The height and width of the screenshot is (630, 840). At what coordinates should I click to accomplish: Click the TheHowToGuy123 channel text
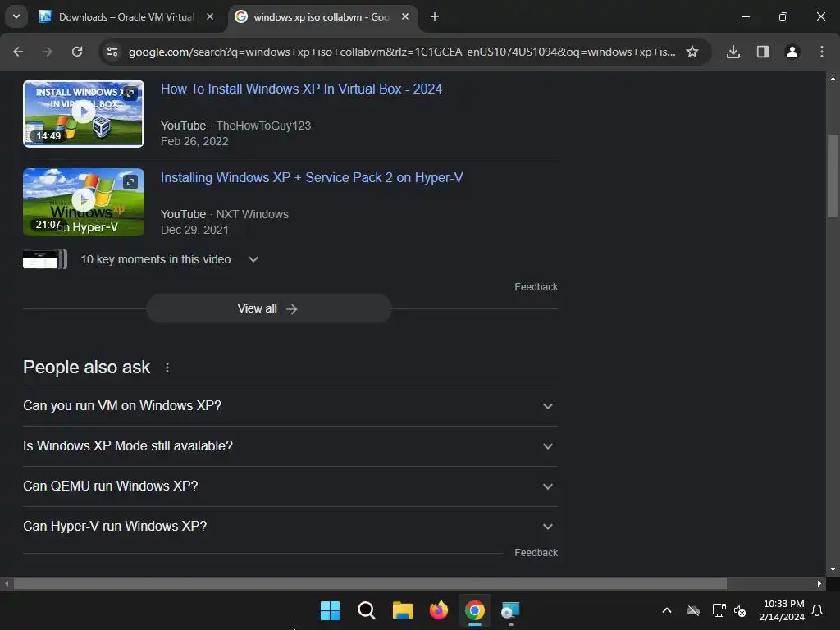click(x=263, y=126)
